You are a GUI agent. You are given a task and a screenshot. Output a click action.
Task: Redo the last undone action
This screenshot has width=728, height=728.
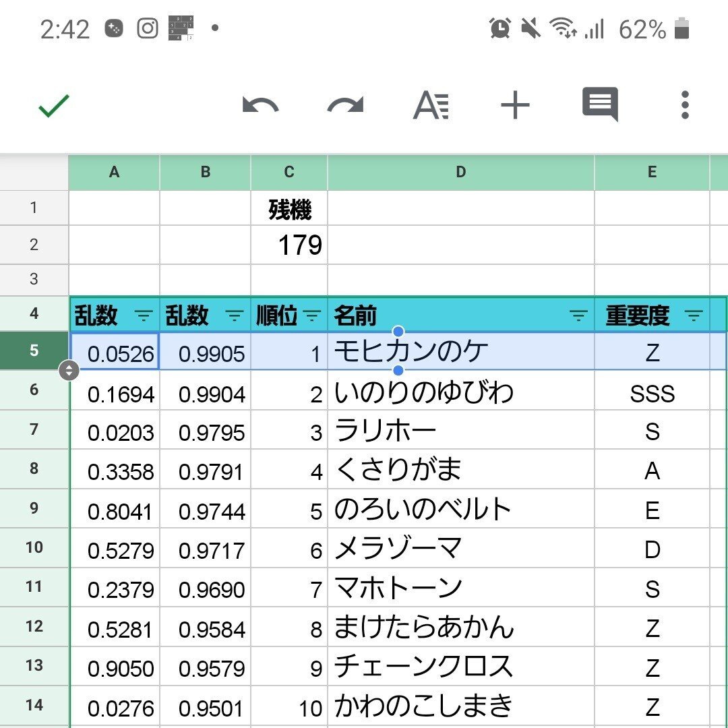pos(345,106)
